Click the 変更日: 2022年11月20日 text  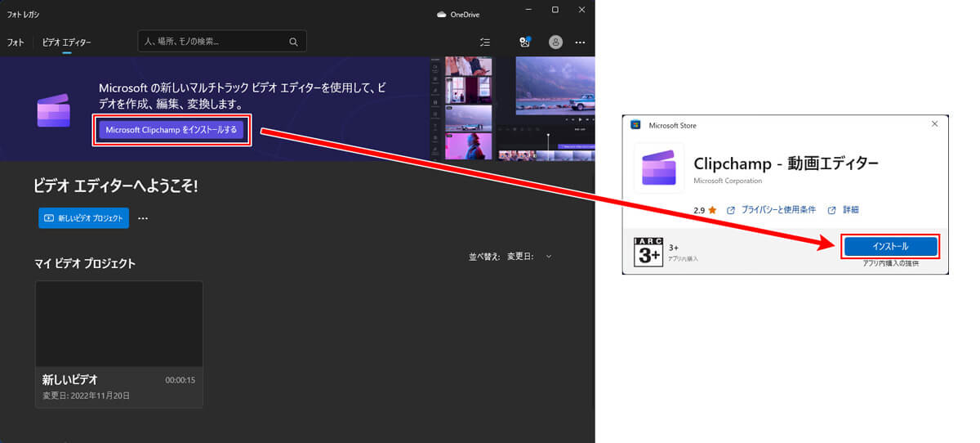pos(86,396)
